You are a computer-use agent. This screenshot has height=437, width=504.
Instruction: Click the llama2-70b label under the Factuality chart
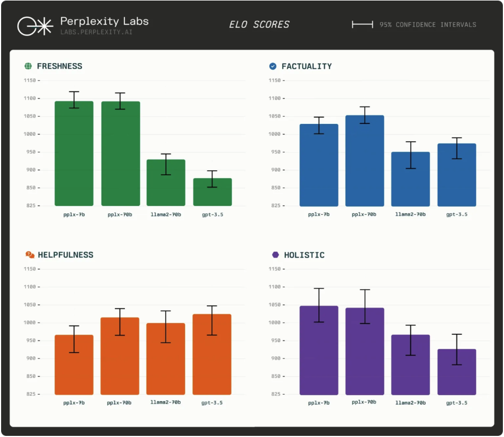pyautogui.click(x=410, y=214)
